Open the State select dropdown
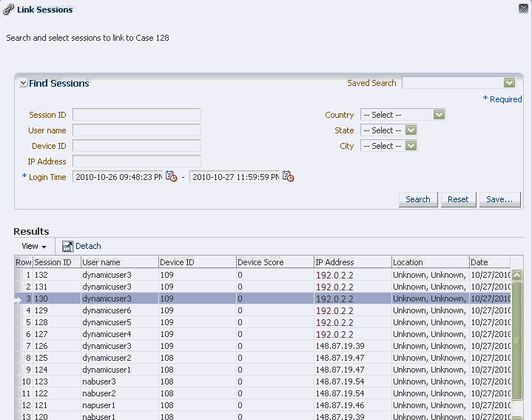Image resolution: width=532 pixels, height=420 pixels. pos(411,130)
